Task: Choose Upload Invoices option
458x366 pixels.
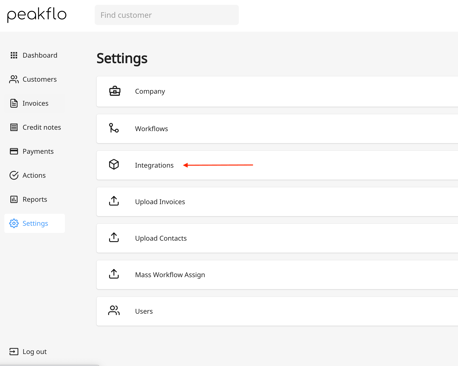Action: pyautogui.click(x=277, y=202)
